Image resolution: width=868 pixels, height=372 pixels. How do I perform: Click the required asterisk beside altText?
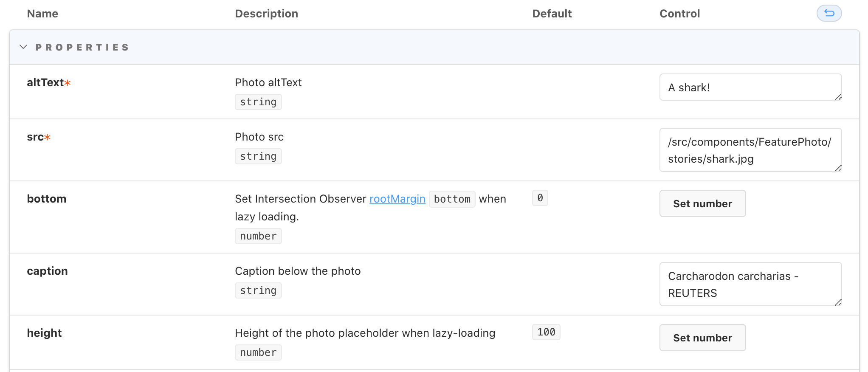[x=68, y=83]
